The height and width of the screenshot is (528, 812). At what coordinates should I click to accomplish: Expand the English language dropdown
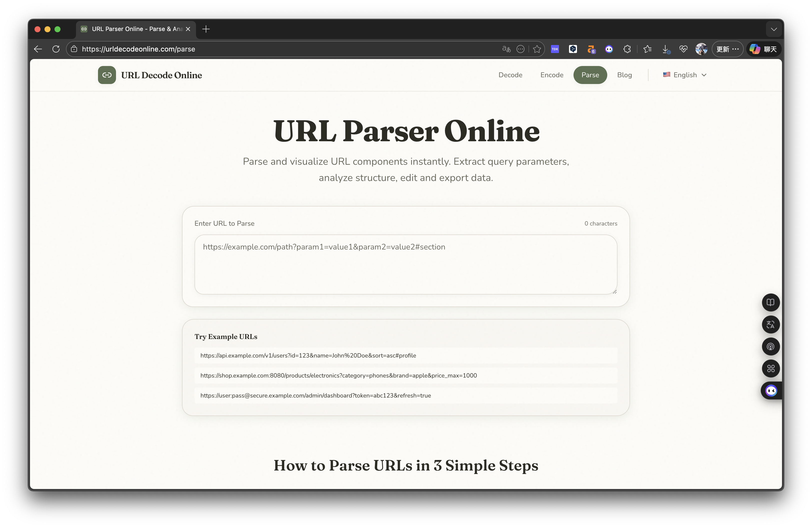[x=684, y=75]
